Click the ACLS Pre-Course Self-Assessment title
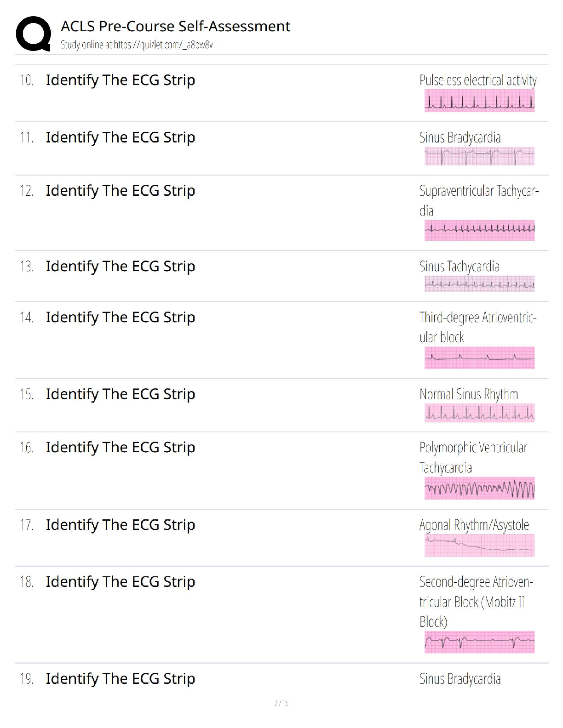The image size is (563, 728). (175, 27)
